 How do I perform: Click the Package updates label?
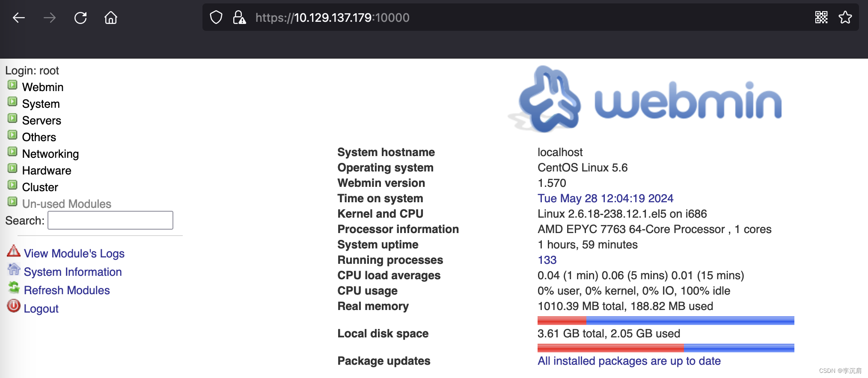[x=384, y=361]
